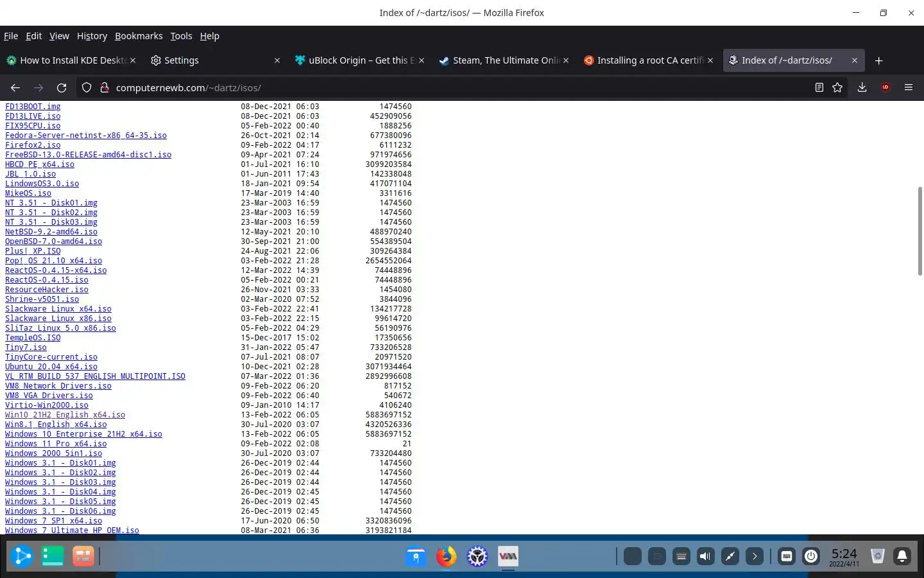
Task: Open the Virtio-Win2000.iso link
Action: pyautogui.click(x=47, y=405)
